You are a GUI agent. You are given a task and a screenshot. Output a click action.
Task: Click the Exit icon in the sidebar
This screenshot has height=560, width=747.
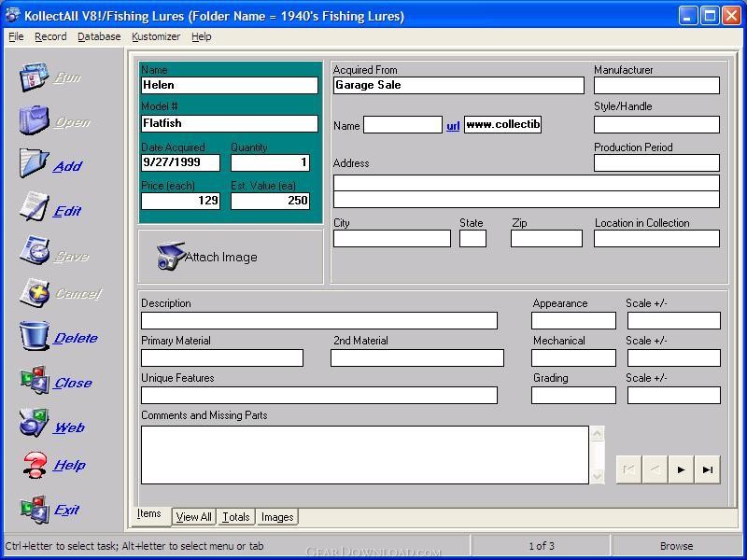click(34, 509)
